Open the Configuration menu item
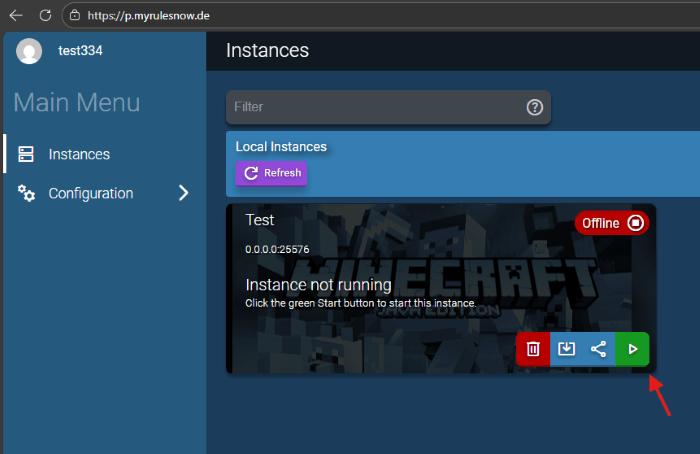Image resolution: width=700 pixels, height=454 pixels. click(91, 193)
